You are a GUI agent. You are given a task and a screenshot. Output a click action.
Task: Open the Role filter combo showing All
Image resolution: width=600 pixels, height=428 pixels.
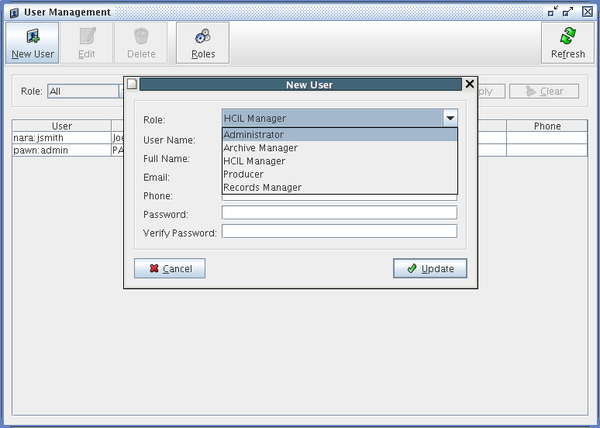click(x=84, y=91)
